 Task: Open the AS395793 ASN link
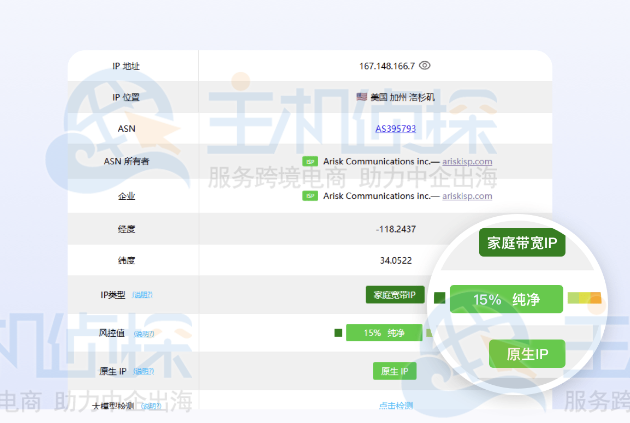click(397, 129)
